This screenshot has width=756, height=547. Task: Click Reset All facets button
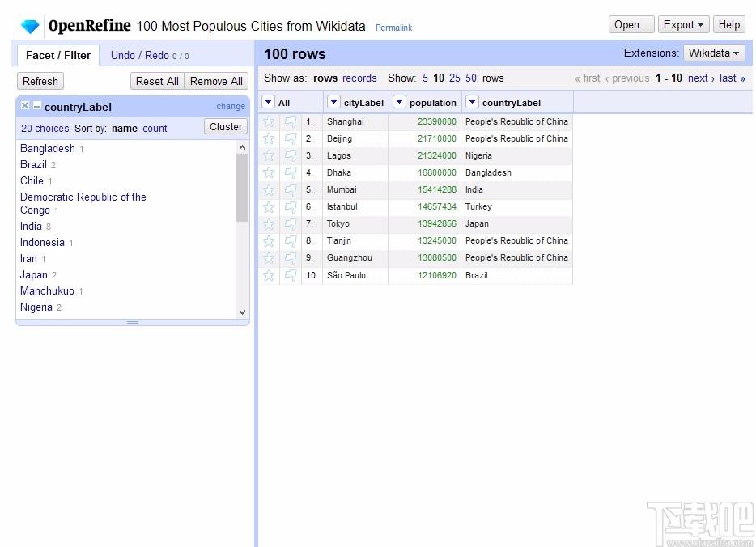[157, 81]
